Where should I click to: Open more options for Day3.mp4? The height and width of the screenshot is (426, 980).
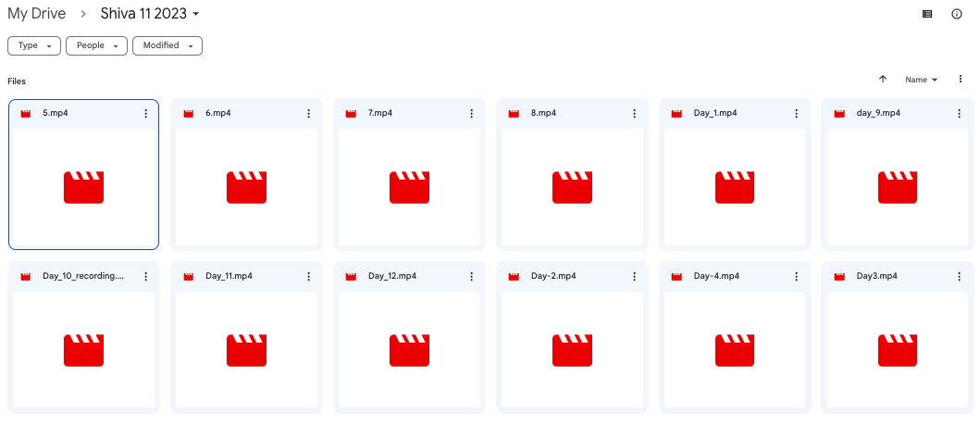(960, 276)
